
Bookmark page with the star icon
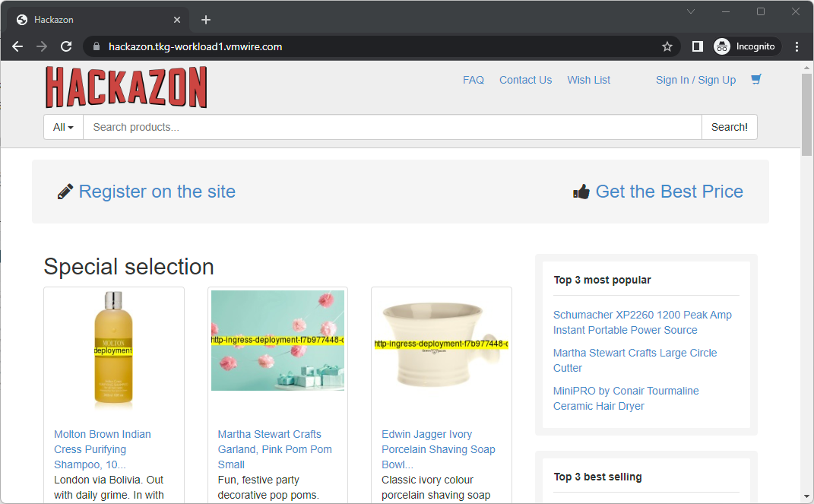[667, 46]
